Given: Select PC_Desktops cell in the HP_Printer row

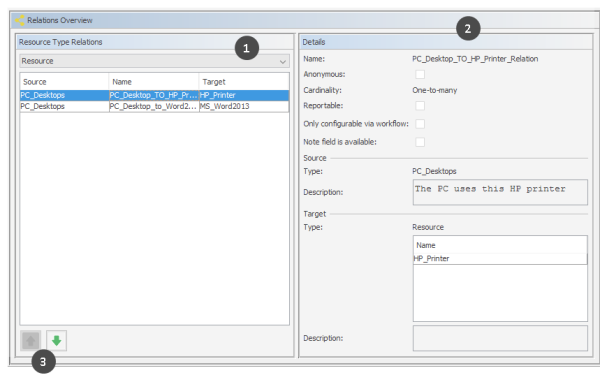Looking at the screenshot, I should 64,95.
